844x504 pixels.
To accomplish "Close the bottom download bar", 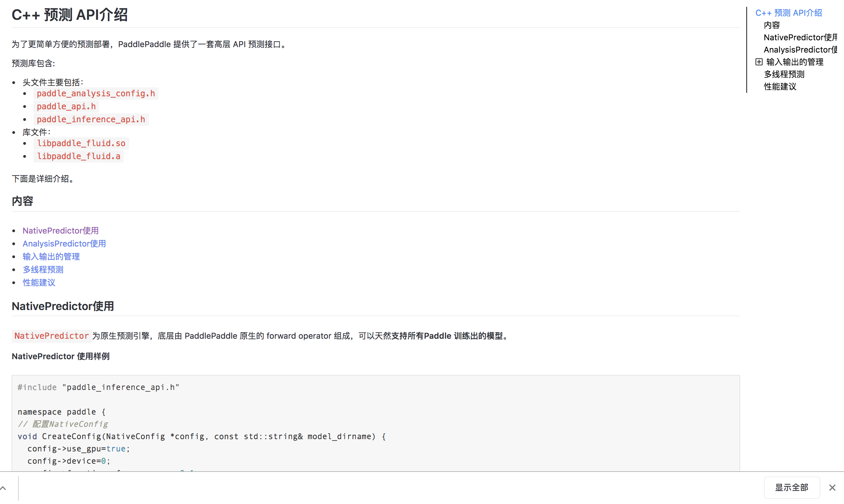I will [832, 488].
